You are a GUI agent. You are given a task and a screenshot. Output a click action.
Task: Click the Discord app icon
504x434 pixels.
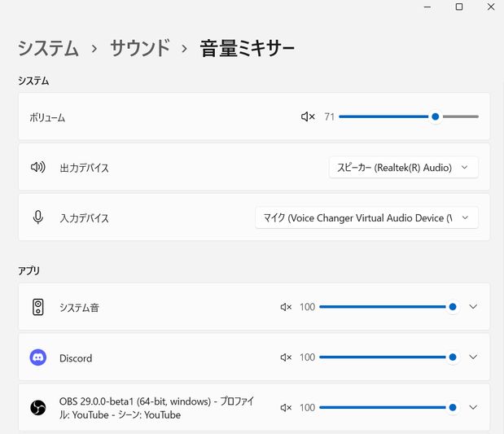click(38, 357)
